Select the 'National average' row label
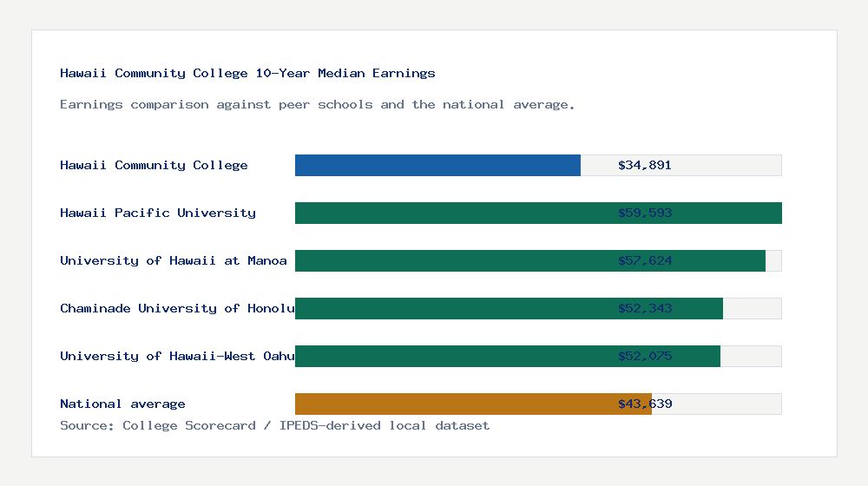868x486 pixels. [122, 404]
